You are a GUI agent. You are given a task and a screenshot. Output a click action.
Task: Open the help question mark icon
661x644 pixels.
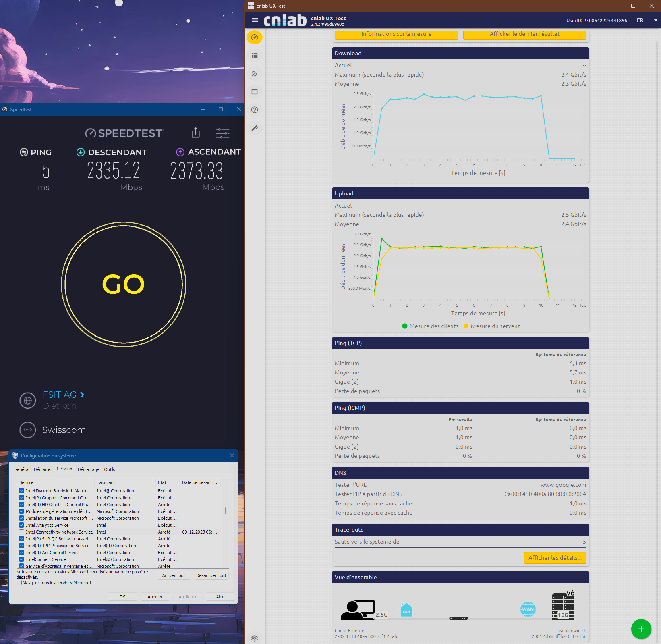tap(255, 110)
